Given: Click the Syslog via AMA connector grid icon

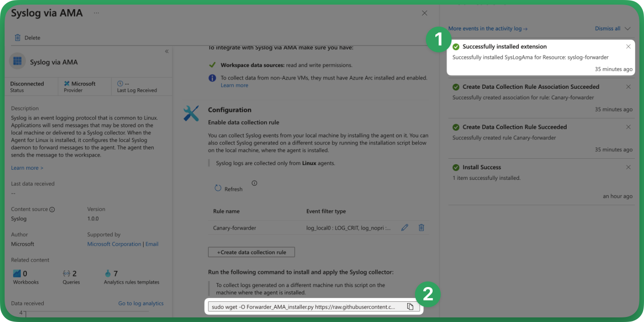Looking at the screenshot, I should click(x=18, y=61).
